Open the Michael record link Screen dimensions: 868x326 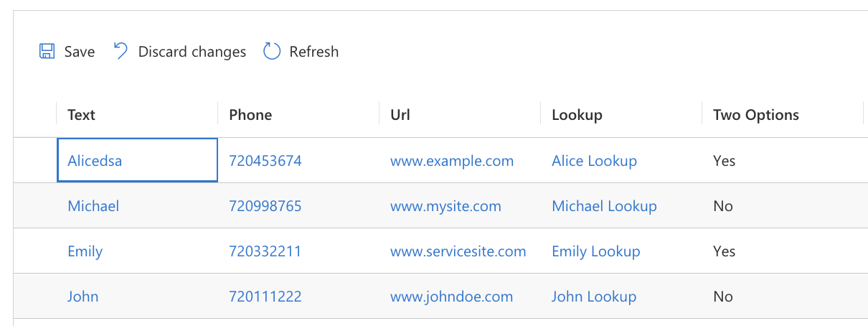pos(93,206)
